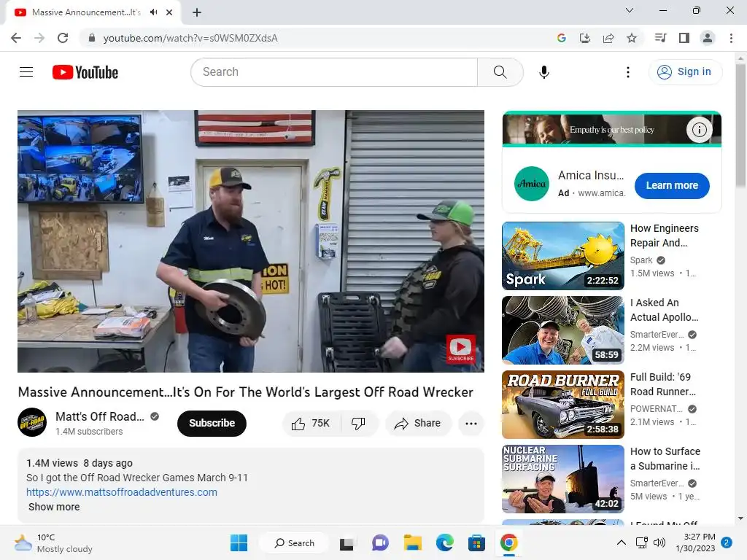Click Learn more on Amica ad

click(672, 185)
